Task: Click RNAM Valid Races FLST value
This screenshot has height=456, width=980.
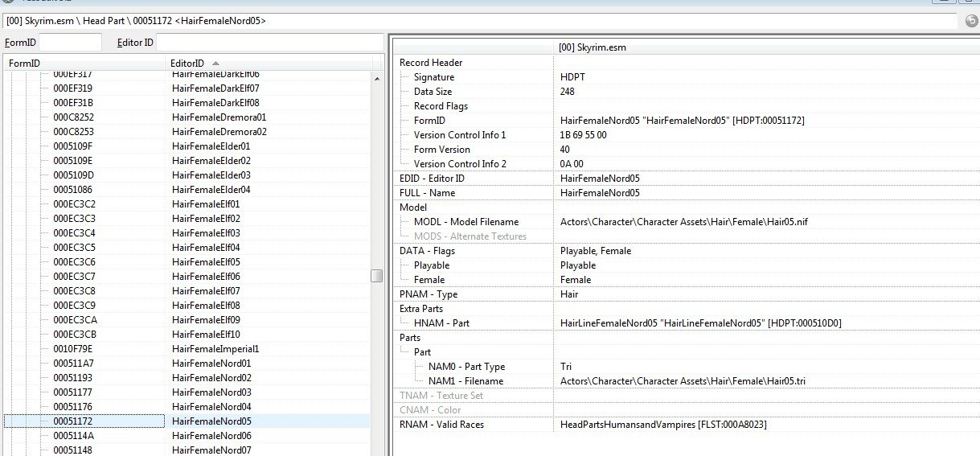Action: pos(663,425)
